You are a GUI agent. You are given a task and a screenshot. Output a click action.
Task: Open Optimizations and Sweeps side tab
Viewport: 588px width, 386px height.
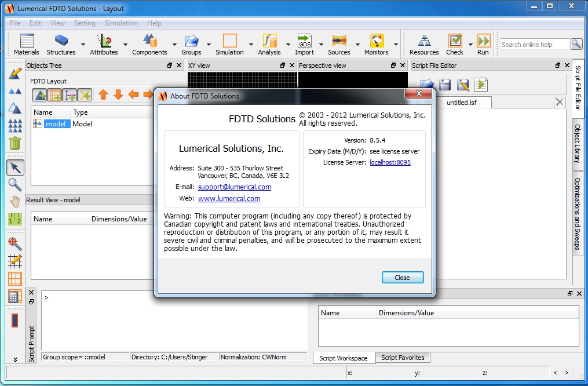tap(578, 213)
